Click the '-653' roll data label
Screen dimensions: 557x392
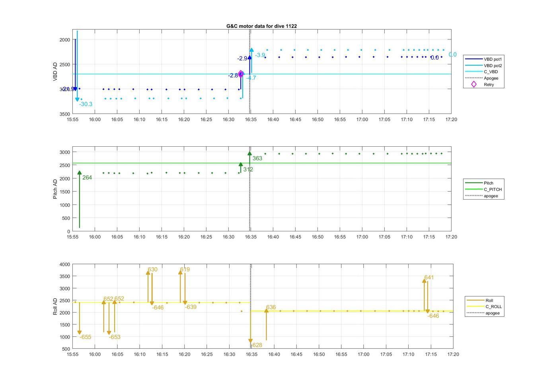coord(115,337)
